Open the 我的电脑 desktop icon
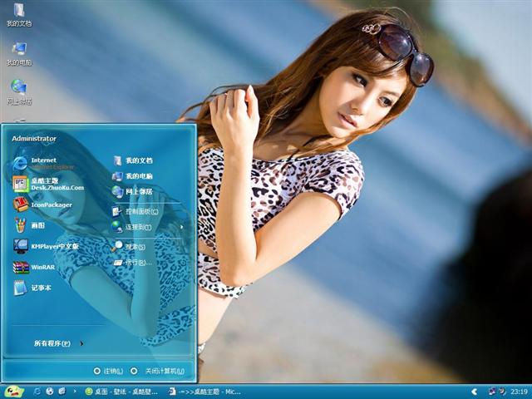Screen dimensions: 532x399 tap(19, 53)
